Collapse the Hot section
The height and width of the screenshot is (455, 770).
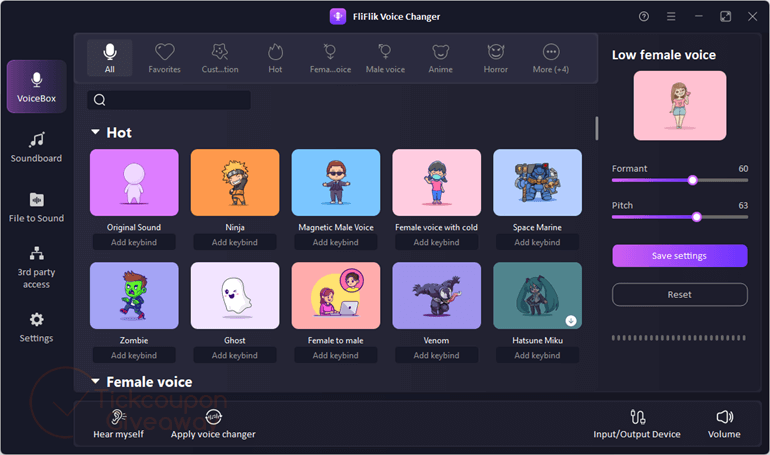95,132
